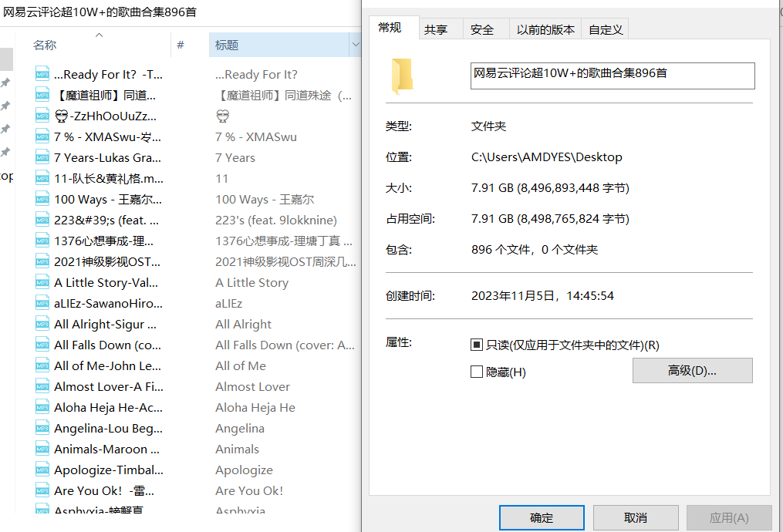
Task: Click the MP3 icon of ...Ready For It?
Action: pos(42,74)
